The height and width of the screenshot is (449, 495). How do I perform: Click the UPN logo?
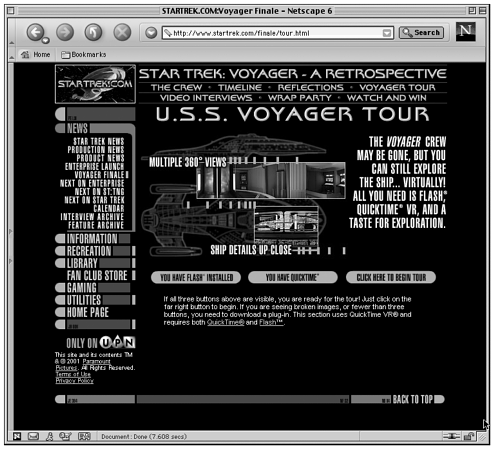click(117, 342)
